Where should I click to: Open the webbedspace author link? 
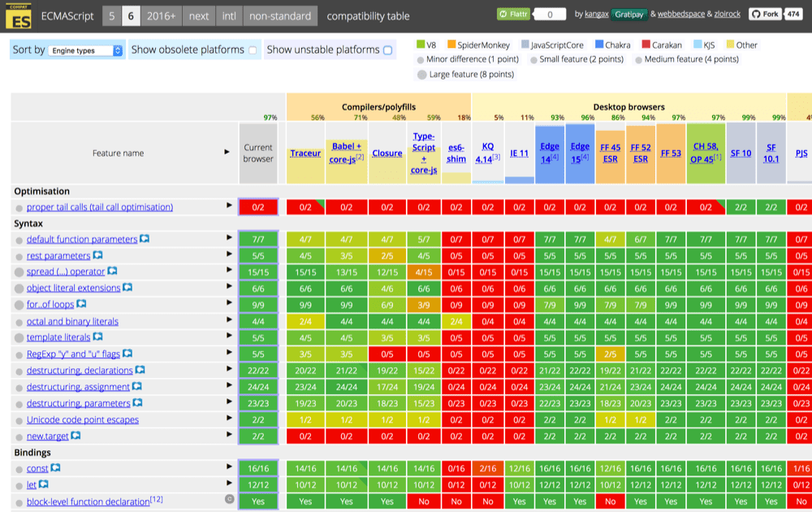[x=681, y=14]
